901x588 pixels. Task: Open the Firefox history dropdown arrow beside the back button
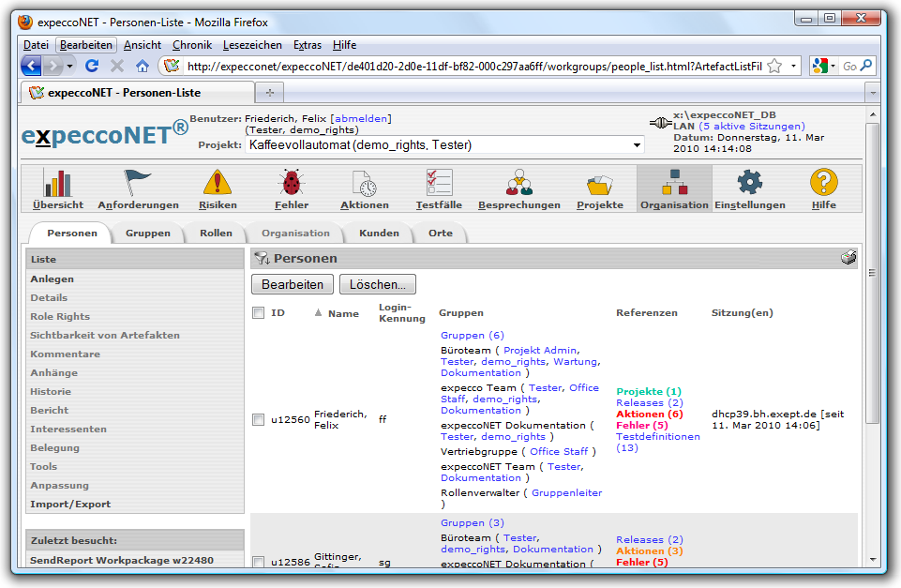[70, 66]
